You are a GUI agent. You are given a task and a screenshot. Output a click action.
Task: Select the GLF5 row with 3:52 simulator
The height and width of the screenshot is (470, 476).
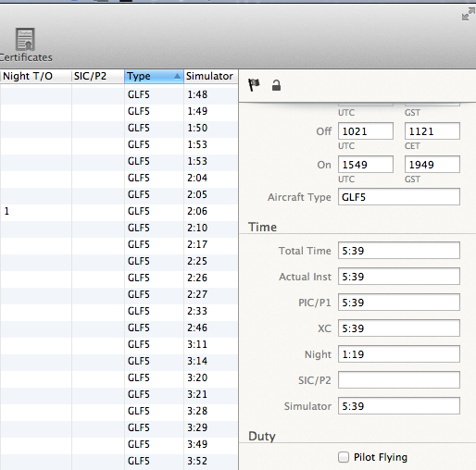pyautogui.click(x=119, y=461)
